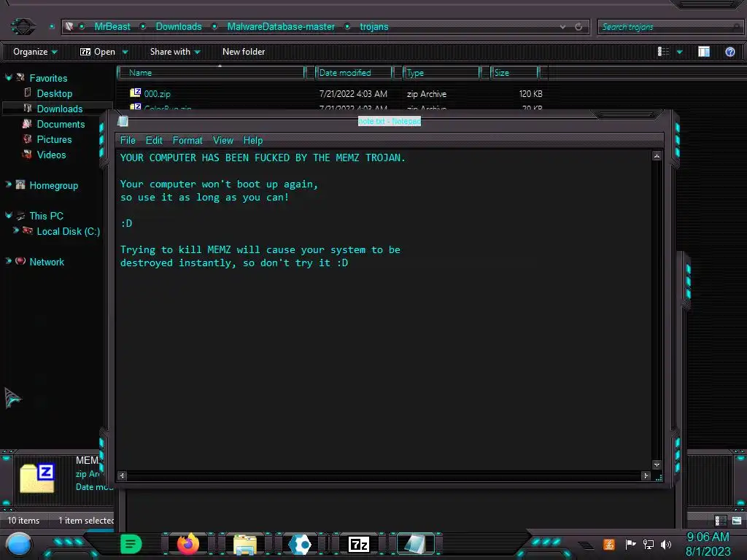The image size is (747, 560).
Task: Switch to Notepad on the taskbar
Action: pos(415,544)
